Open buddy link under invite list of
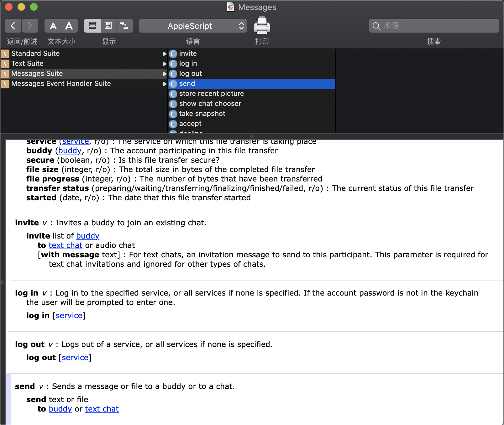Image resolution: width=504 pixels, height=425 pixels. click(88, 236)
